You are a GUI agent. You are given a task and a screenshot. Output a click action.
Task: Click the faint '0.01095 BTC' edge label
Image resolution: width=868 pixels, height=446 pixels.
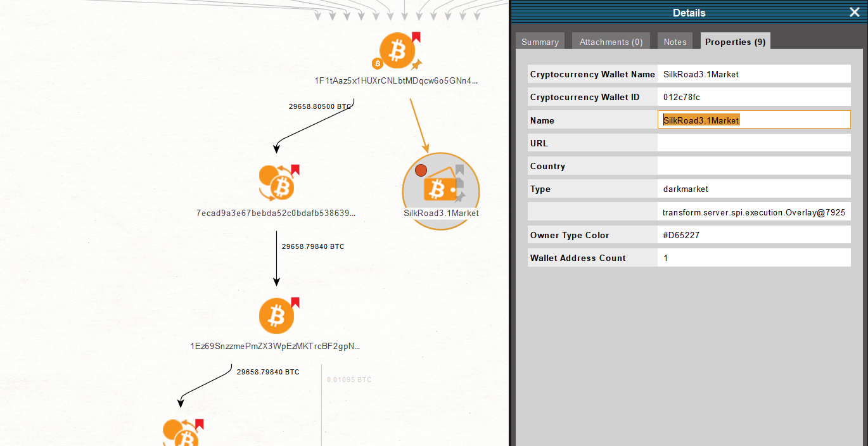click(349, 379)
